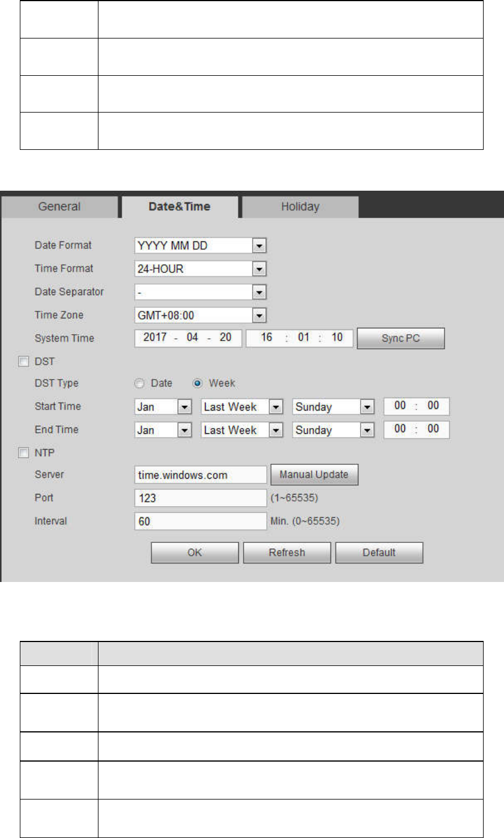Open the Date Format dropdown
This screenshot has height=838, width=504.
(200, 246)
